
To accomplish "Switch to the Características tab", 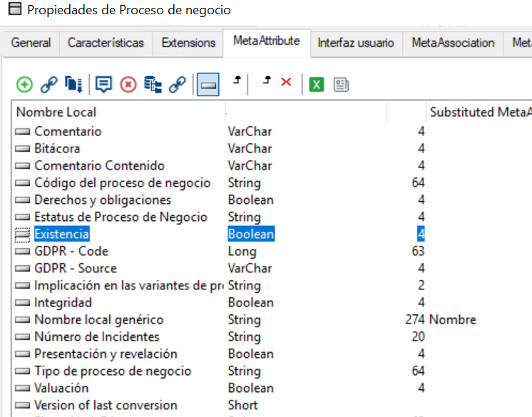I will tap(106, 43).
